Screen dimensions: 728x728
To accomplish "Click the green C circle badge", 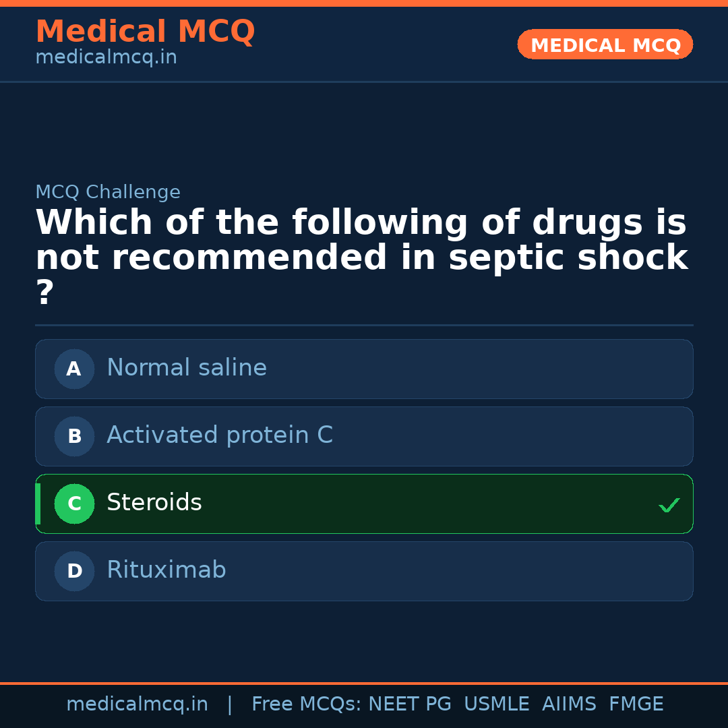I will (x=74, y=504).
